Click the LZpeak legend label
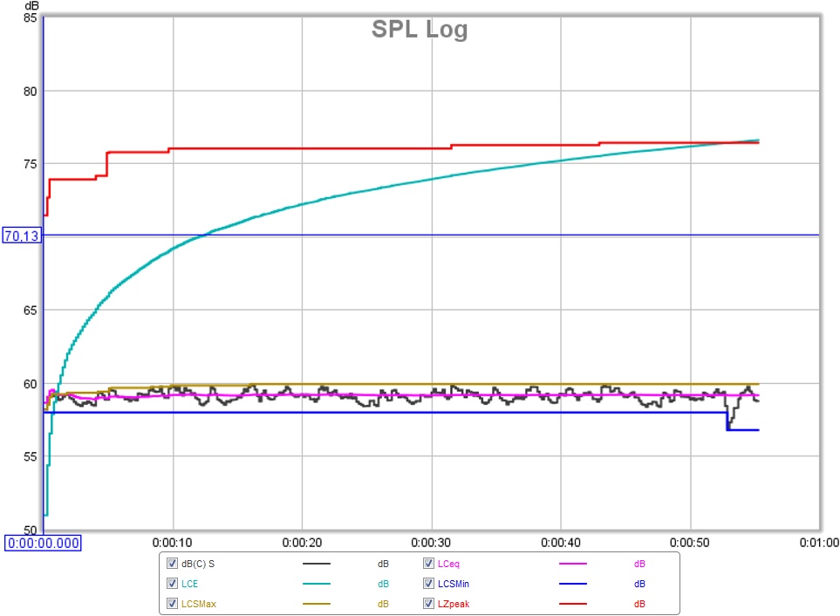 click(454, 604)
